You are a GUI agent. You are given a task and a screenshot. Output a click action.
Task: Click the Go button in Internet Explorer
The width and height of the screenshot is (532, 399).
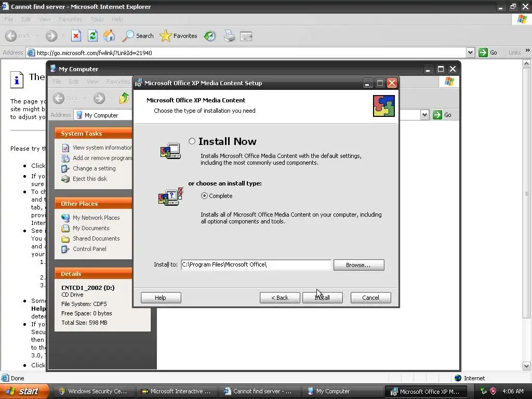pyautogui.click(x=488, y=52)
